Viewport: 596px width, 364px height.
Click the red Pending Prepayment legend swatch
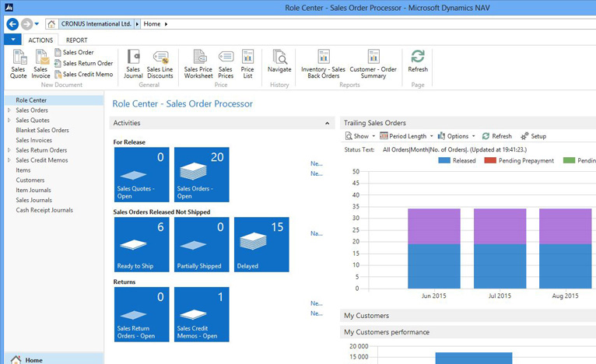pos(490,160)
